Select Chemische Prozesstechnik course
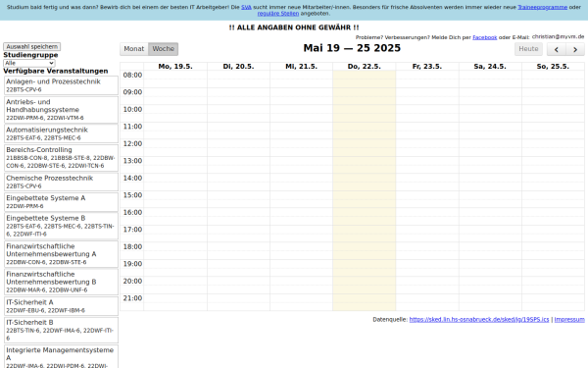 pyautogui.click(x=61, y=182)
